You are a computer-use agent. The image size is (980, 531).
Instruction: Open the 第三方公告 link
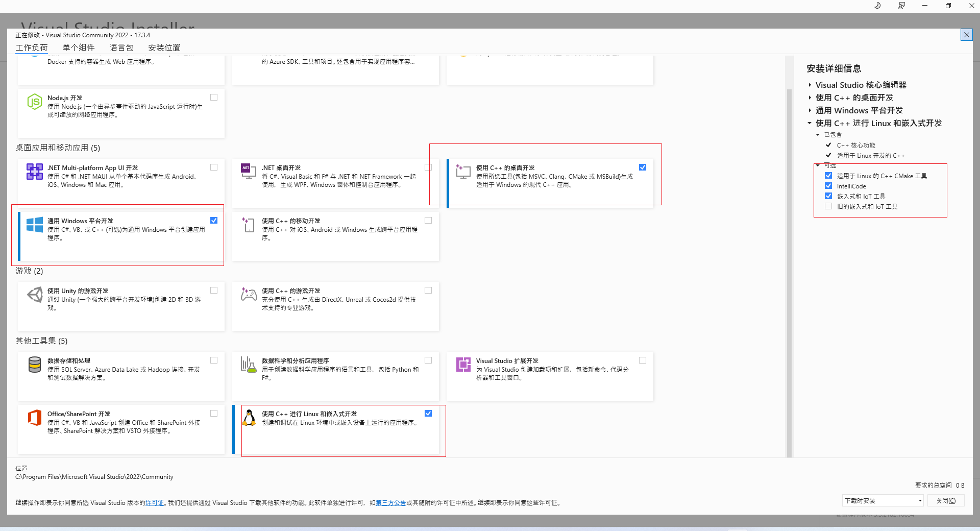tap(391, 503)
